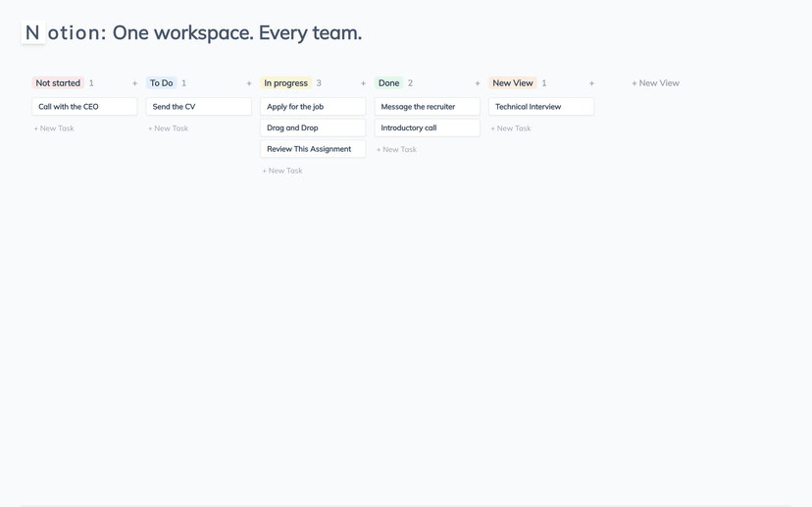The width and height of the screenshot is (812, 507).
Task: Open the Drag and Drop task card
Action: coord(313,127)
